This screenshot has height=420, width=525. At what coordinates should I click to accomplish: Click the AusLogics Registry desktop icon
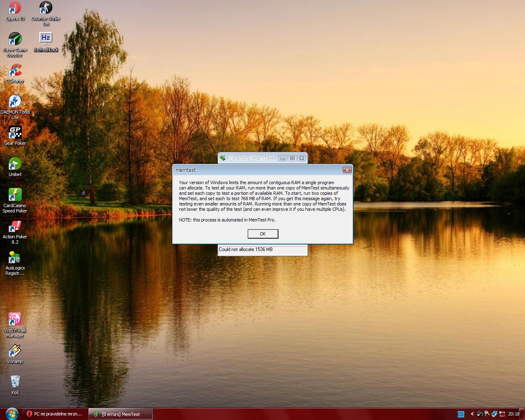15,258
